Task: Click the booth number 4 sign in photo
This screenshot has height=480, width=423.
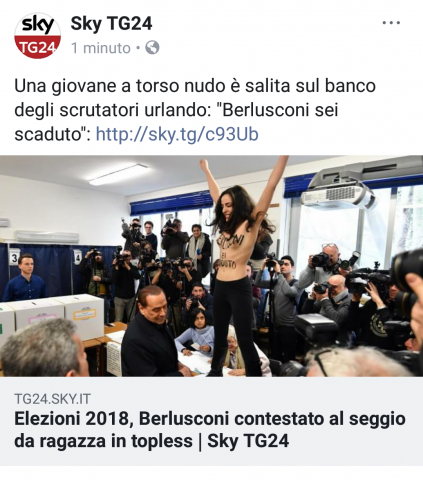Action: [x=77, y=257]
